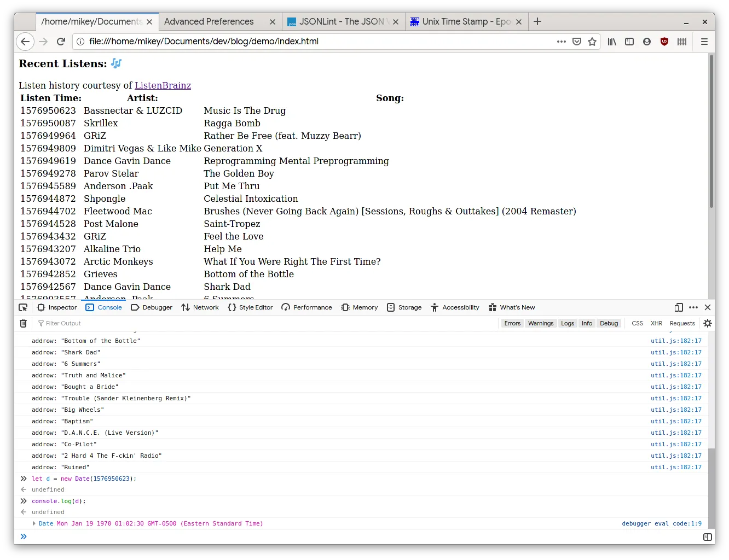The width and height of the screenshot is (729, 560).
Task: Open the devtools three-dot options menu
Action: (693, 307)
